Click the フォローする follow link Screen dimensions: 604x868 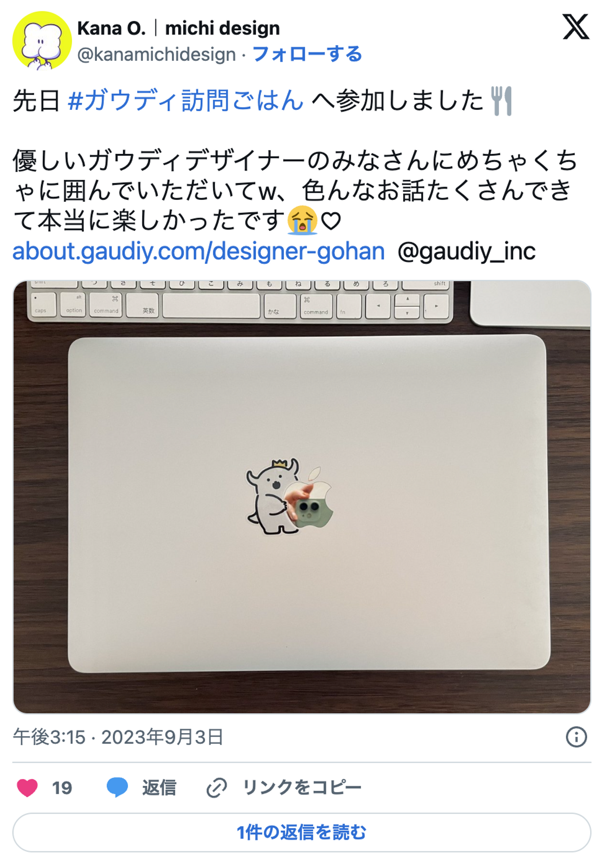[x=307, y=54]
